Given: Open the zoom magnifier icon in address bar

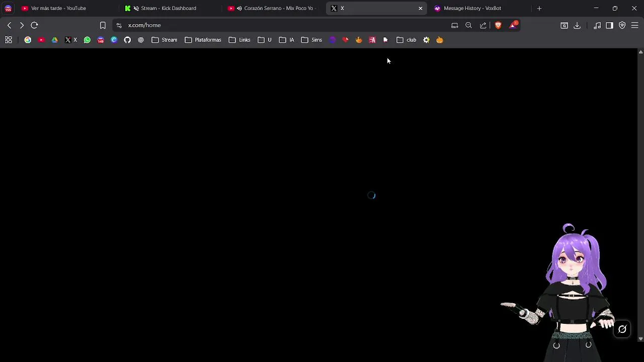Looking at the screenshot, I should click(x=468, y=25).
